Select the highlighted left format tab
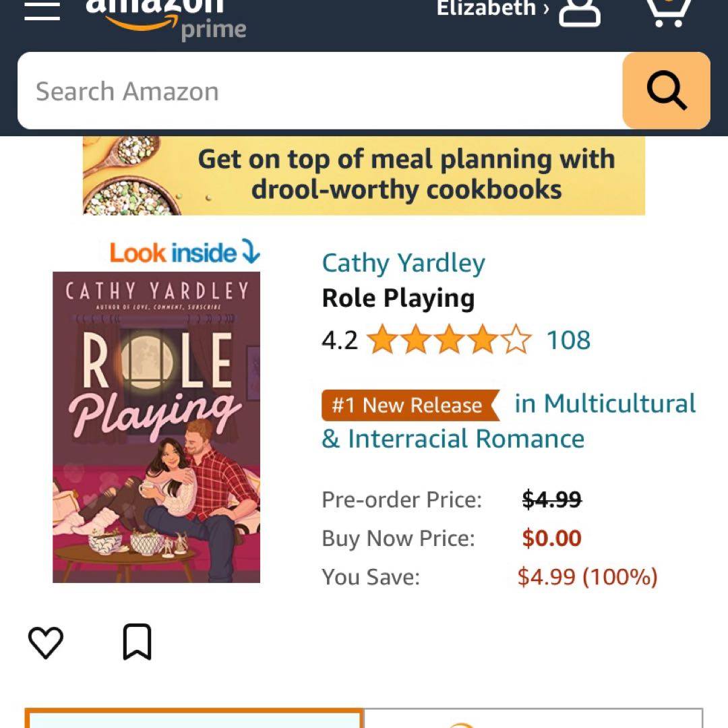The image size is (728, 728). point(194,719)
